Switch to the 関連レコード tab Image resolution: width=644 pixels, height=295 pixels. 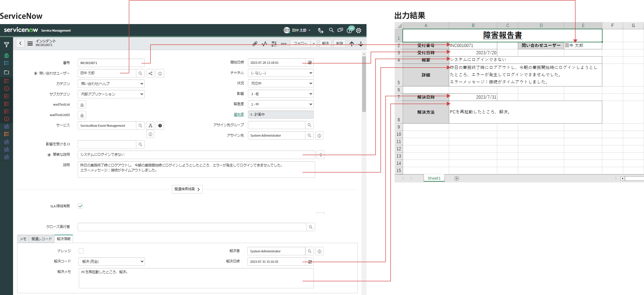point(42,239)
